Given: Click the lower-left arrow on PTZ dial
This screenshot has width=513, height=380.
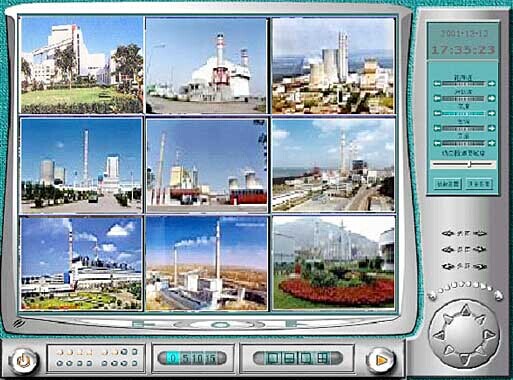Looking at the screenshot, I should 448,350.
